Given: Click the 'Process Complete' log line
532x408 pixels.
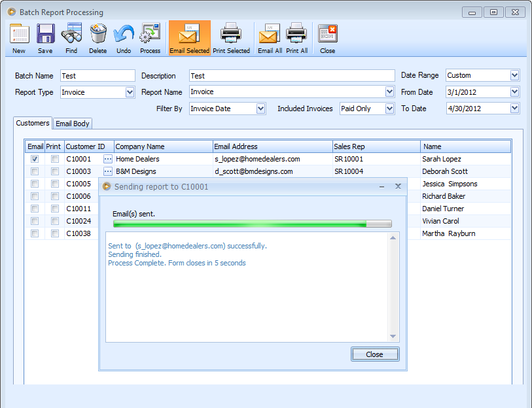Looking at the screenshot, I should pyautogui.click(x=177, y=263).
